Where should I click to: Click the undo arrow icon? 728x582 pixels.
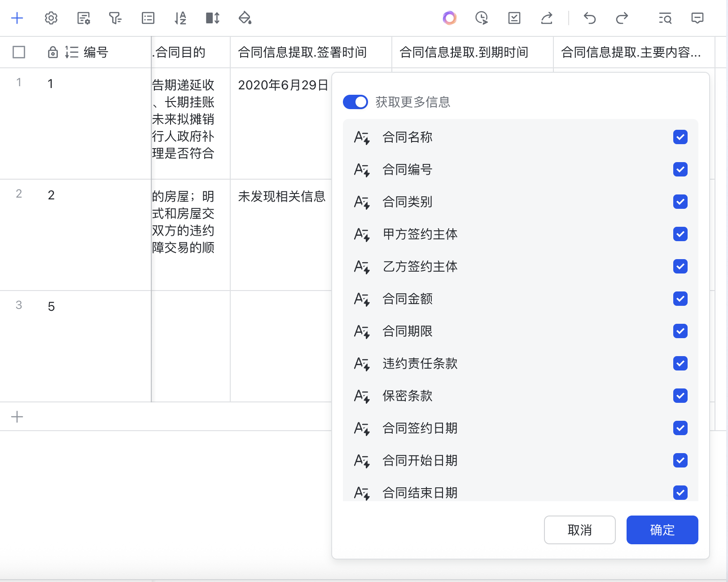click(x=589, y=18)
